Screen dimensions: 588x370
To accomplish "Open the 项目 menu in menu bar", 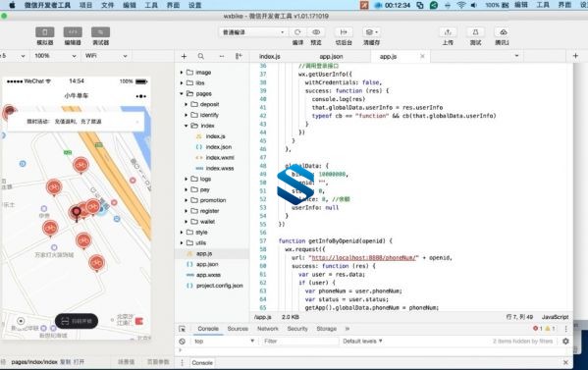I will coord(85,5).
